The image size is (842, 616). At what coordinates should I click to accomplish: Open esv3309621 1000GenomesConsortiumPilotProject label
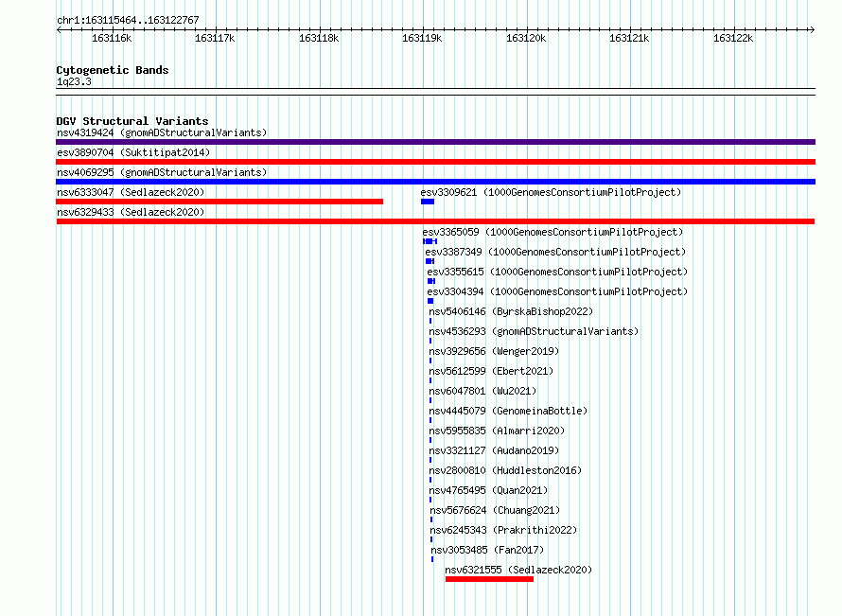551,192
